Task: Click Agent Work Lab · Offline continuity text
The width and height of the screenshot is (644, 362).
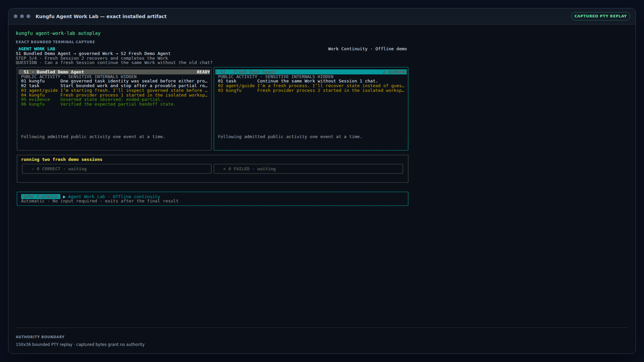Action: click(x=114, y=197)
